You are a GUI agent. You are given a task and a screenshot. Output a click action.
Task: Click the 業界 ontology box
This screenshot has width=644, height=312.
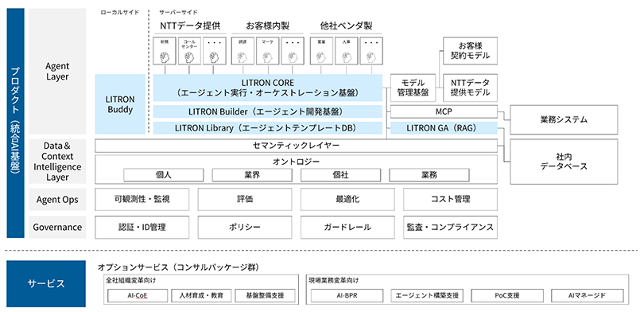(x=251, y=175)
